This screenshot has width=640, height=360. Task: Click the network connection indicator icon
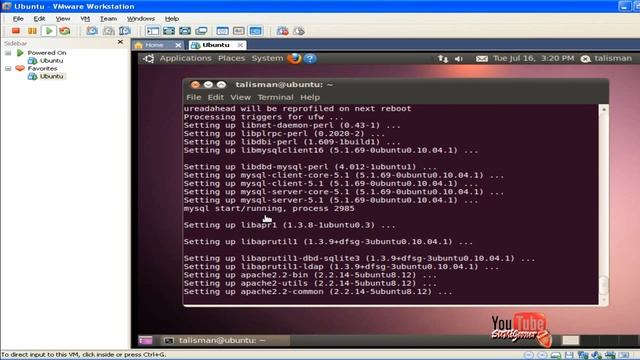point(443,59)
